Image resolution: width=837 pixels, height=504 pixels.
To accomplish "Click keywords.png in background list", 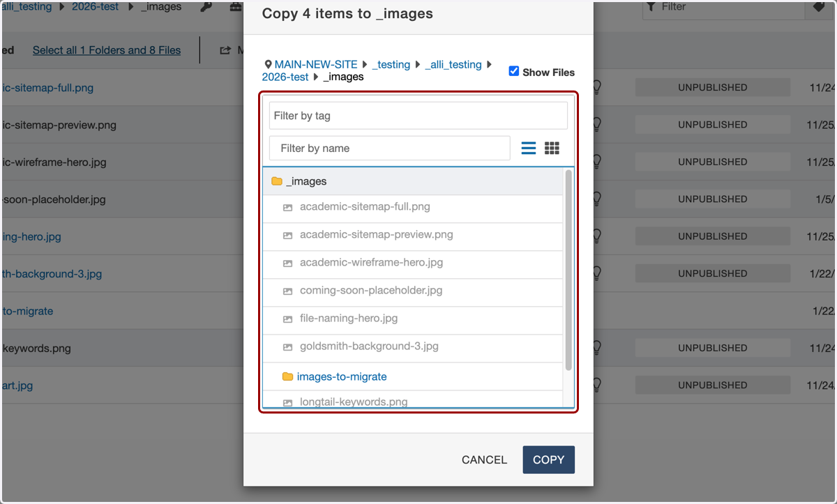I will point(36,349).
